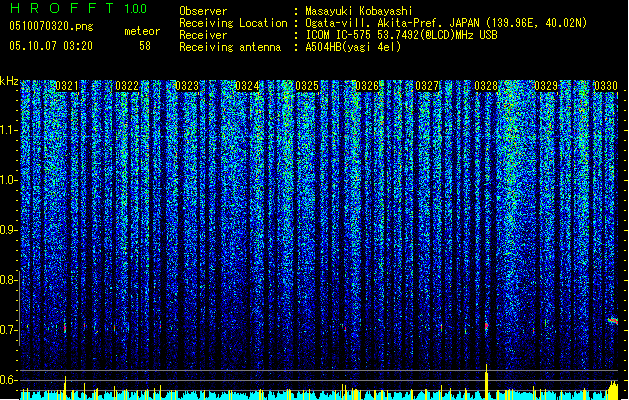Click the meteor label
The width and height of the screenshot is (629, 400).
tap(142, 31)
